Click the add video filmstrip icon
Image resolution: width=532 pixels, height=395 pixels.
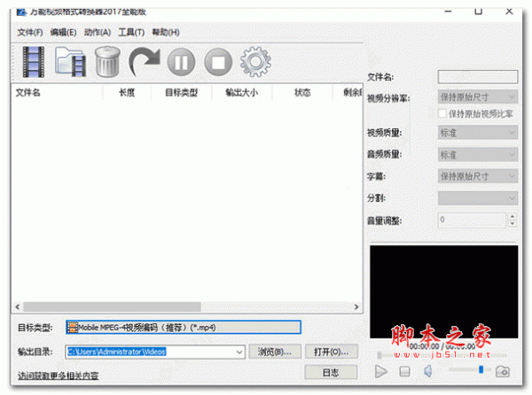[34, 62]
